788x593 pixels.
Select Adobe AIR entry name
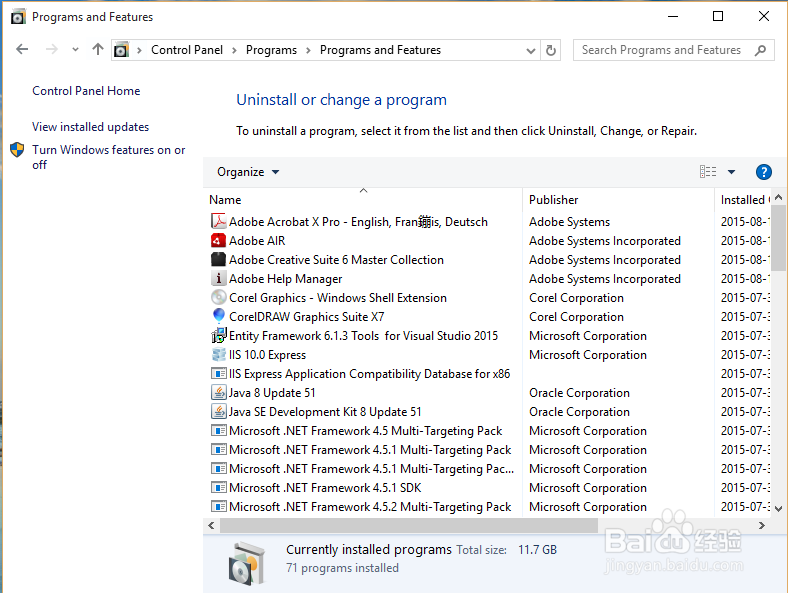[x=257, y=241]
